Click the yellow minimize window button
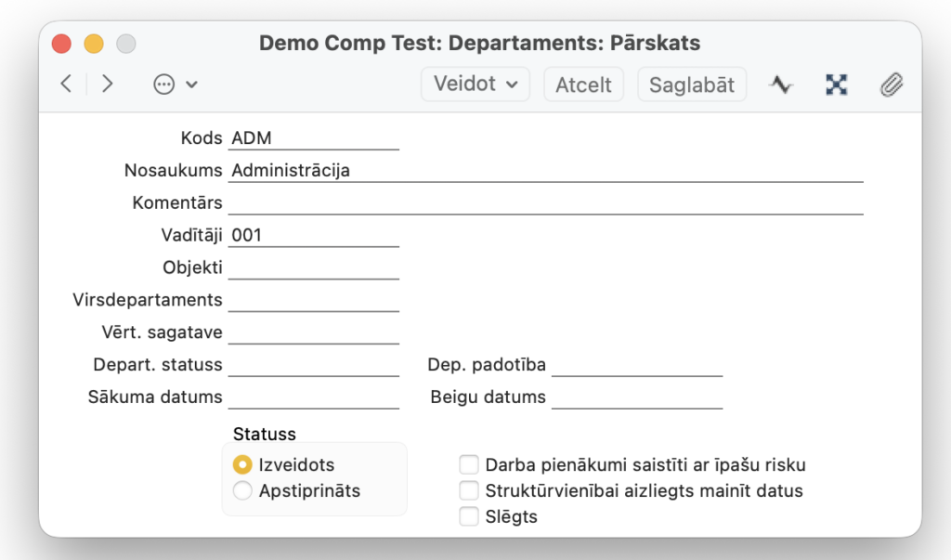 pos(94,44)
